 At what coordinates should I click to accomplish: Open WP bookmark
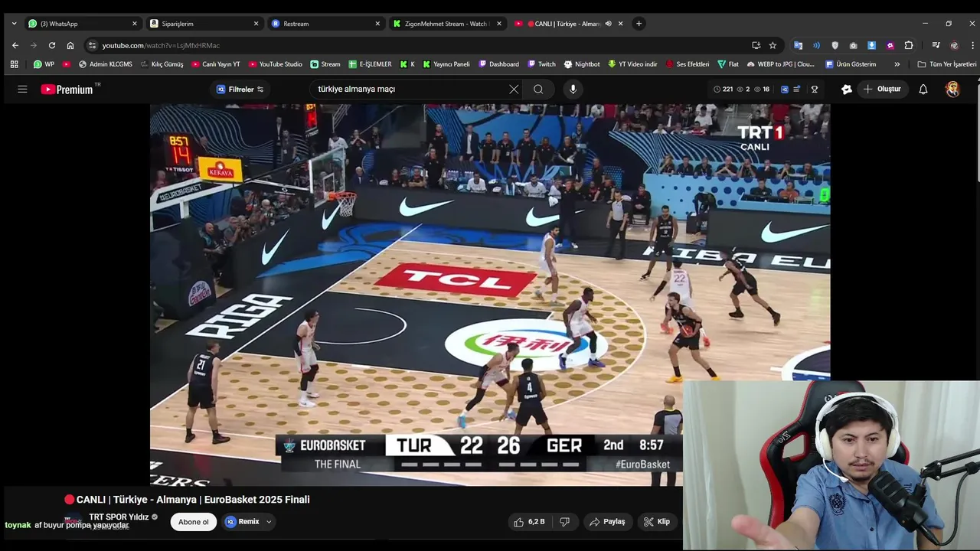click(44, 64)
